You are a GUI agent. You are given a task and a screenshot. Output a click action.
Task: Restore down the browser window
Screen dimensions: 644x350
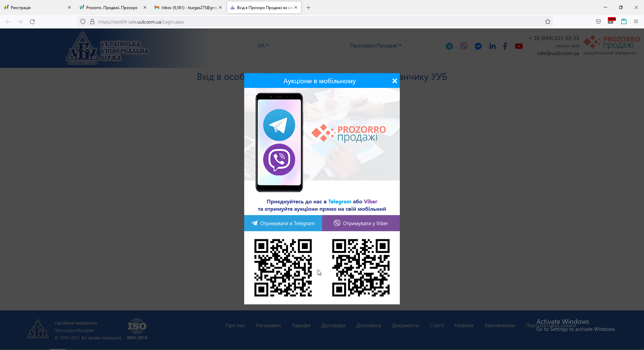point(621,7)
